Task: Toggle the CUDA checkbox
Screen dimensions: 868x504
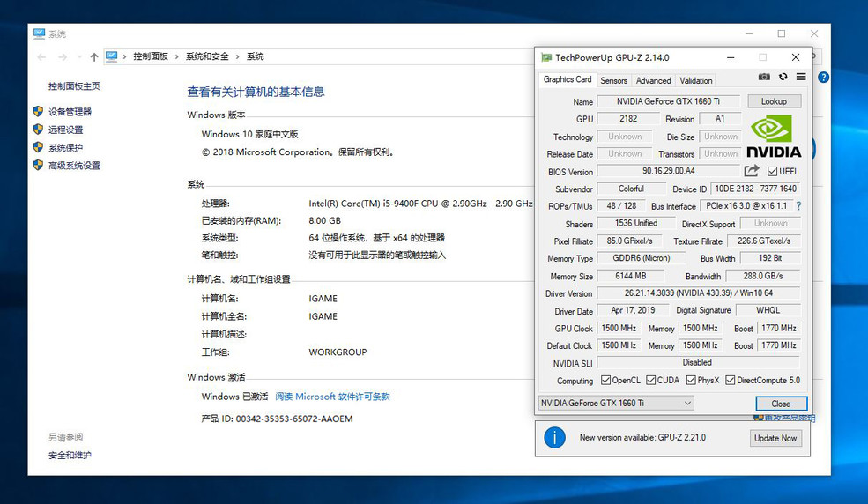Action: coord(651,380)
